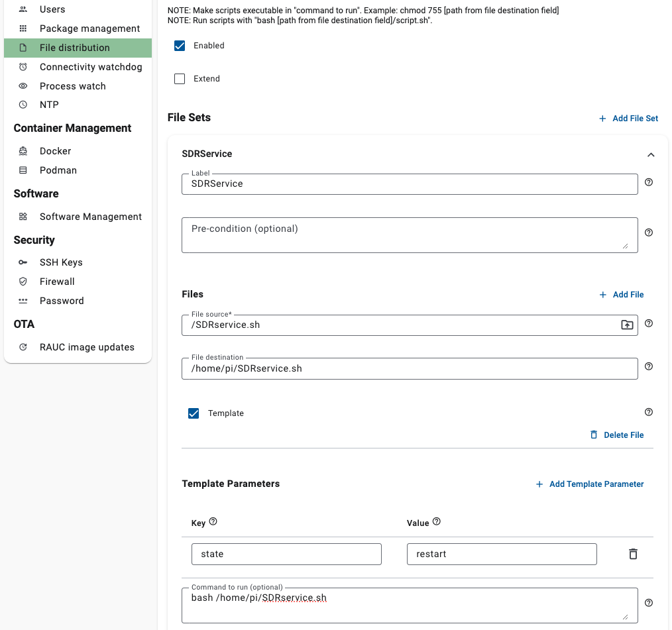This screenshot has height=630, width=672.
Task: Click the SSH Keys key icon
Action: [x=23, y=262]
